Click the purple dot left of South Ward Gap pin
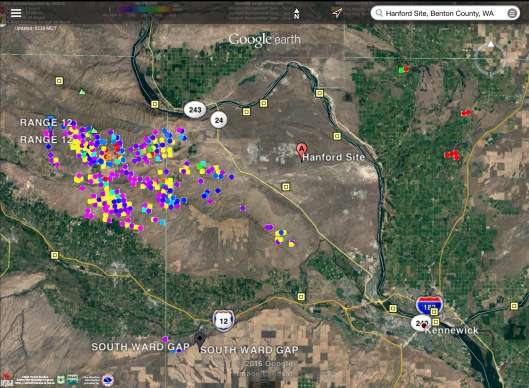529x388 pixels. point(165,339)
